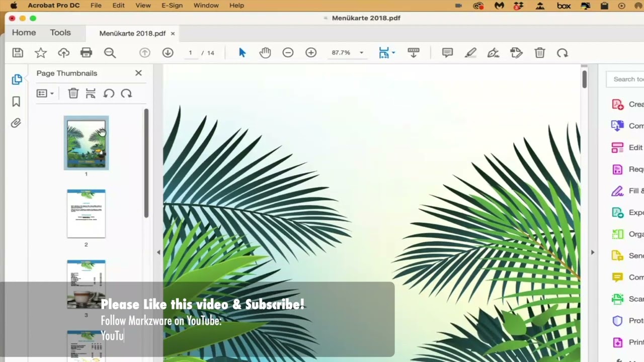Open thumbnails options dropdown menu
This screenshot has height=362, width=644.
pyautogui.click(x=45, y=94)
